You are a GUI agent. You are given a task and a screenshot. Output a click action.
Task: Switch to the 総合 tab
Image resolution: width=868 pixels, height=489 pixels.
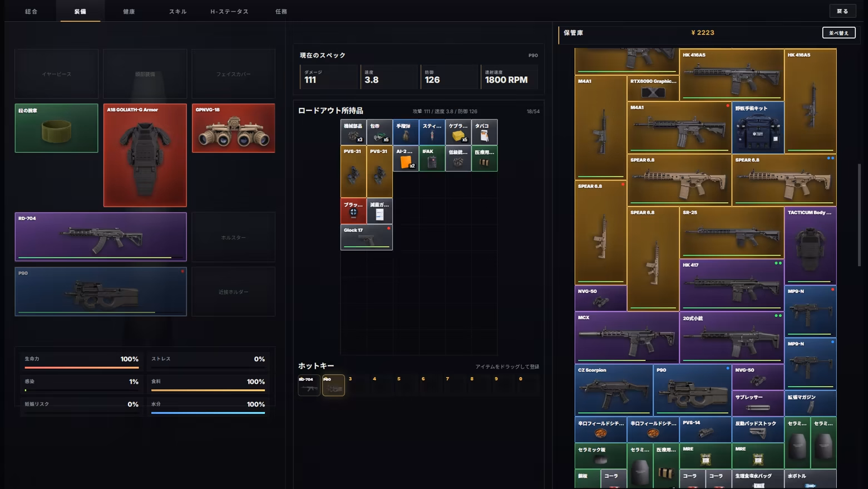point(31,11)
